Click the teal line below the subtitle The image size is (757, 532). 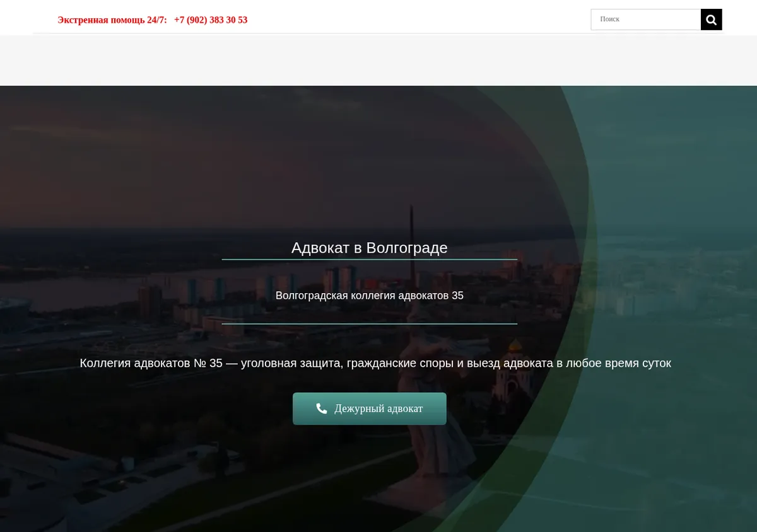pyautogui.click(x=370, y=323)
